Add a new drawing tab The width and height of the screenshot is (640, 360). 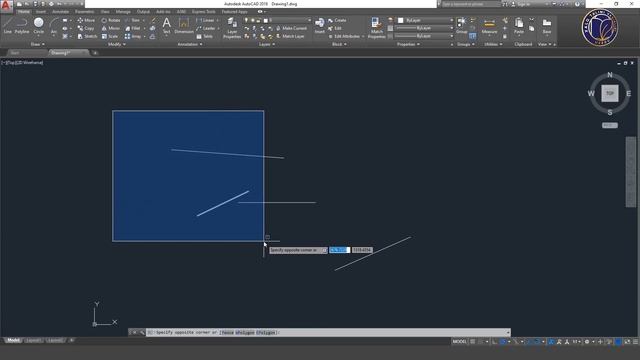click(x=95, y=53)
